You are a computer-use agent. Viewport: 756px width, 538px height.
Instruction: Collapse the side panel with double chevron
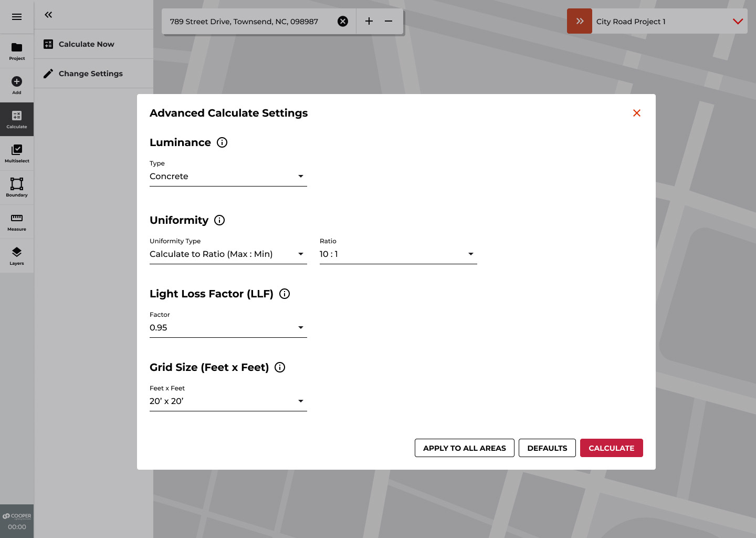point(48,15)
